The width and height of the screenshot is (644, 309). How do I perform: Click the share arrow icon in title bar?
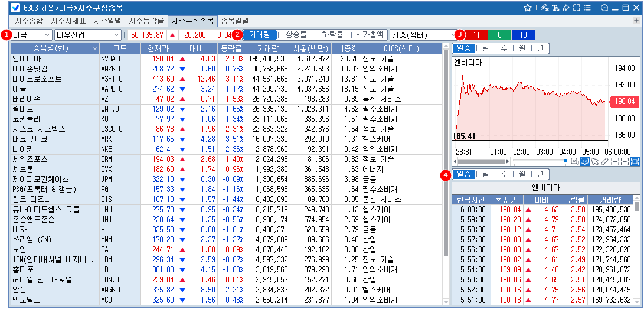pyautogui.click(x=565, y=8)
